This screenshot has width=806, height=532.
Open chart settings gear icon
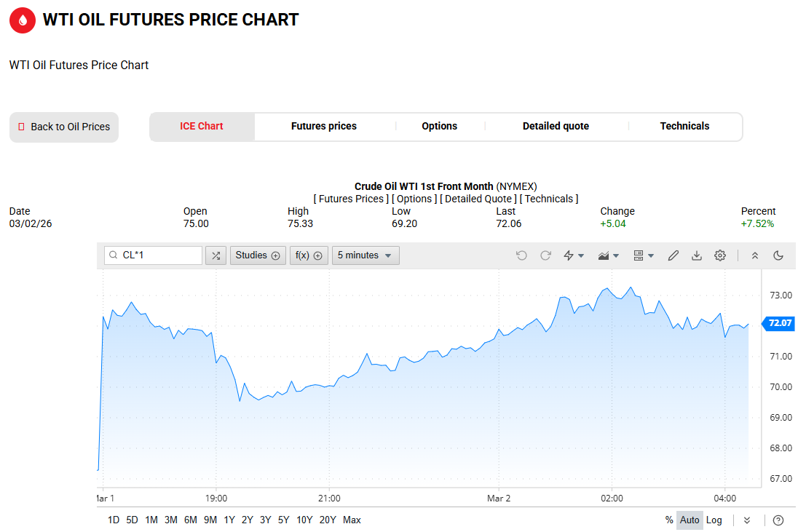(720, 255)
